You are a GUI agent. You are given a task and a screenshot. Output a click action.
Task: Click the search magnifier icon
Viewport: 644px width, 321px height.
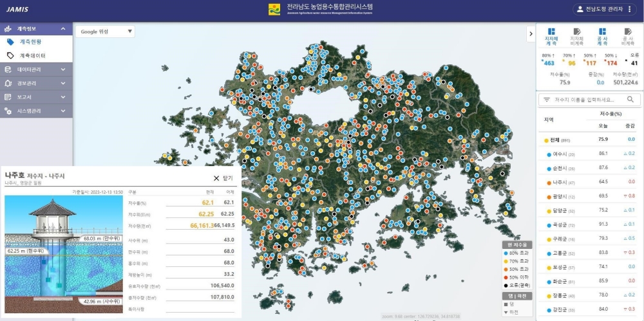coord(630,99)
